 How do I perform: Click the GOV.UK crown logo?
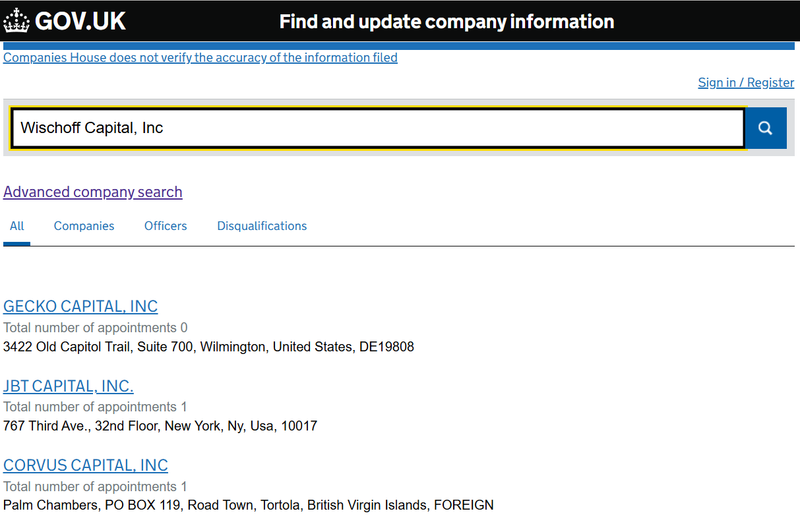pyautogui.click(x=16, y=21)
